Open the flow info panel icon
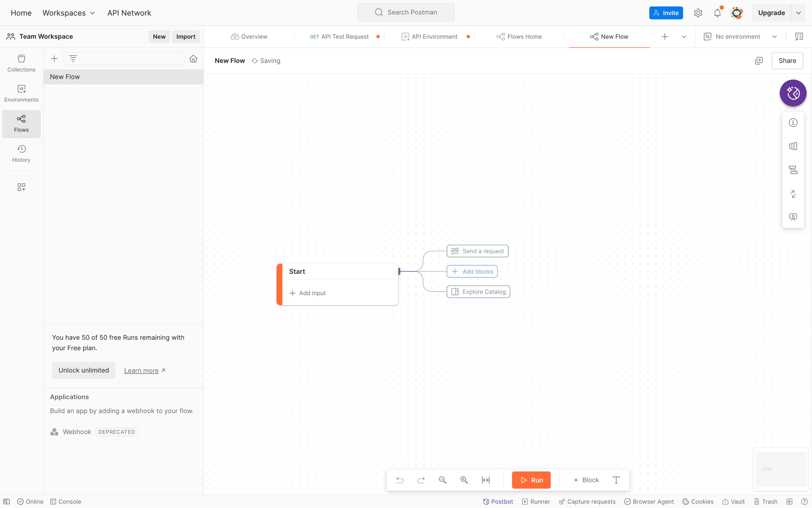This screenshot has width=812, height=508. pyautogui.click(x=793, y=123)
